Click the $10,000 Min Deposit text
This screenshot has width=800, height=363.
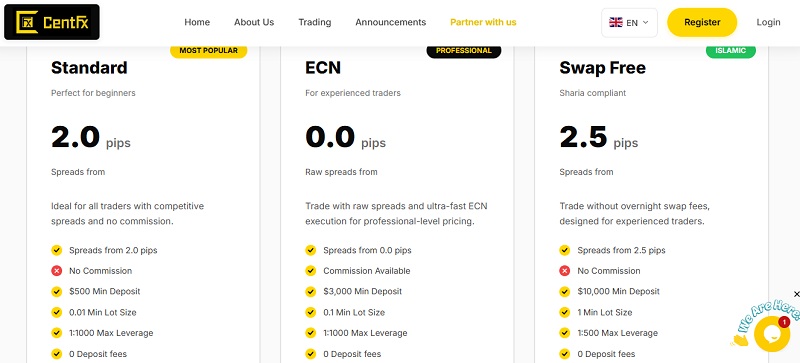(618, 292)
